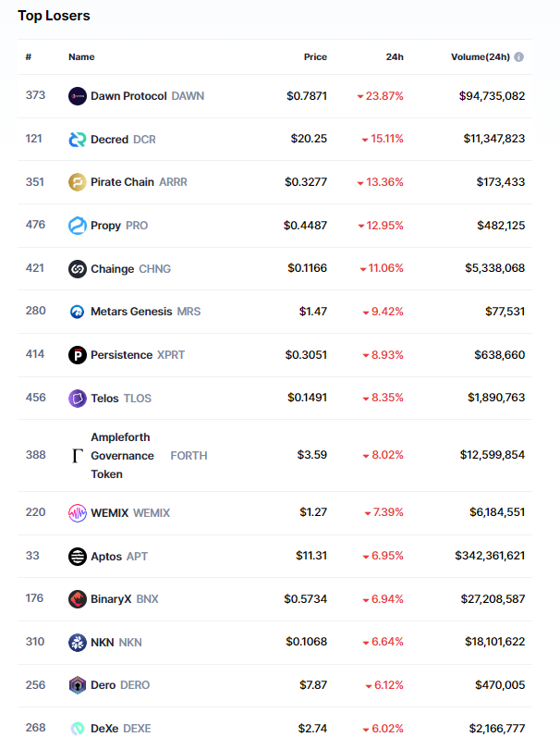Click the Aptos coin logo

coord(78,557)
